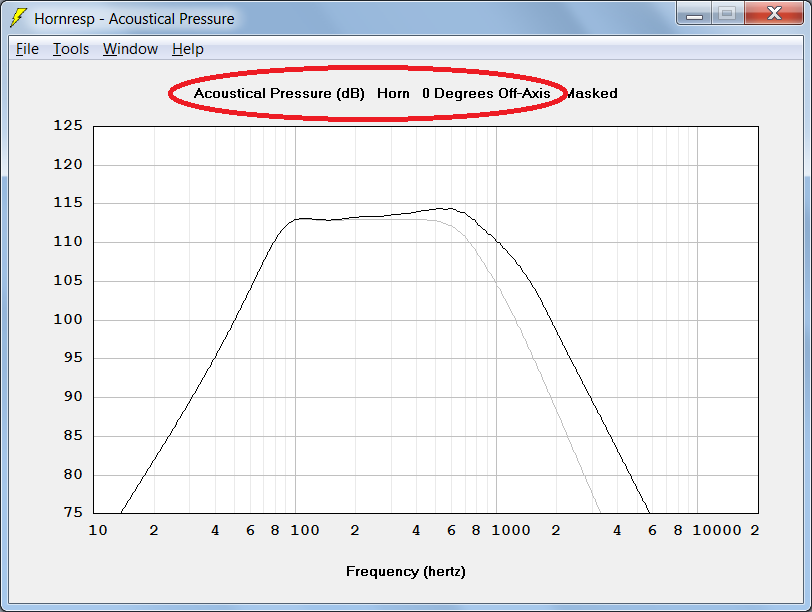This screenshot has width=812, height=612.
Task: Click the 'Horn' label in header
Action: tap(393, 94)
